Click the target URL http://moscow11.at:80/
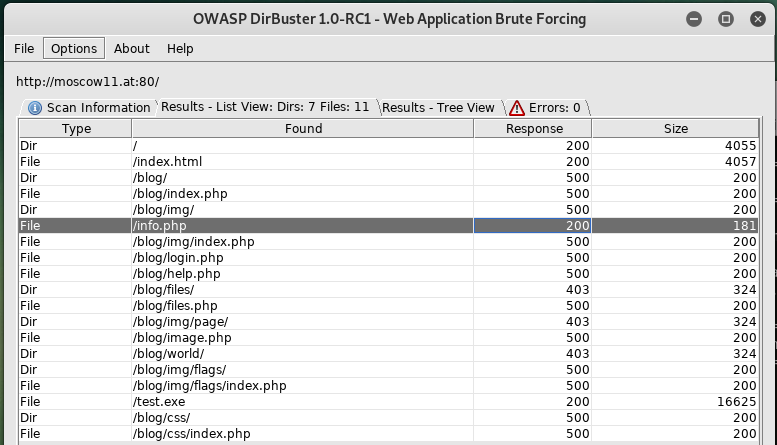Image resolution: width=777 pixels, height=445 pixels. [88, 81]
